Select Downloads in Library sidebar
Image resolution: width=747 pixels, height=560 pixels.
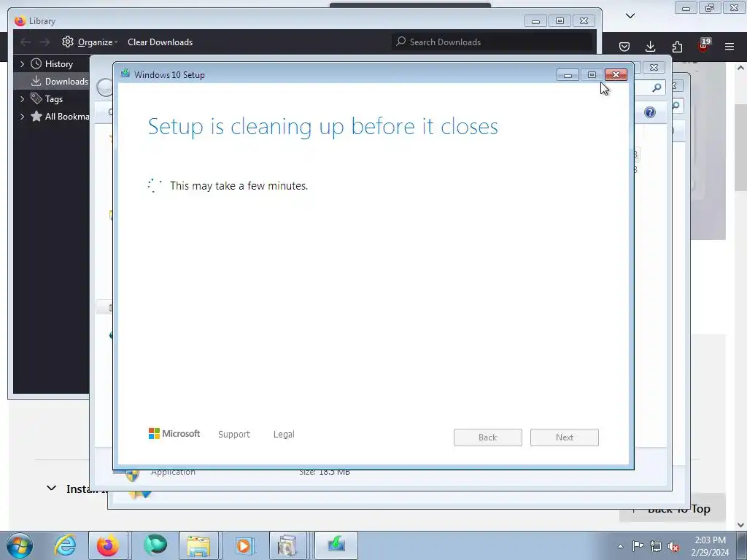pos(53,82)
